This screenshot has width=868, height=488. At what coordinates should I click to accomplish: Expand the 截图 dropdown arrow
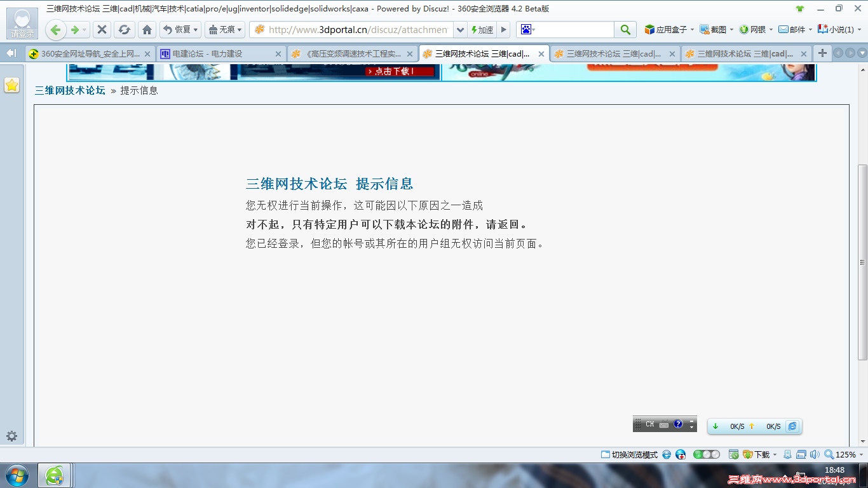(x=732, y=29)
